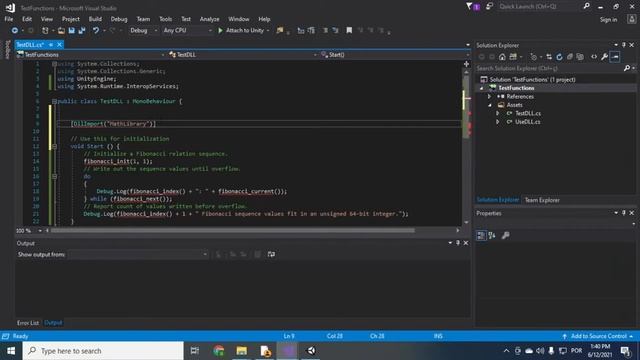Close the TestDLL.cs tab
The width and height of the screenshot is (640, 360).
coord(60,44)
